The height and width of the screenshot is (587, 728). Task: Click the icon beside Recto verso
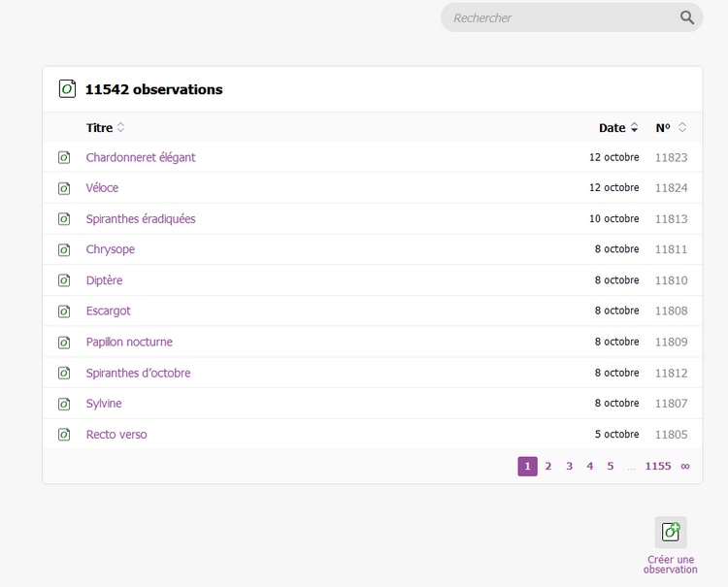click(64, 435)
